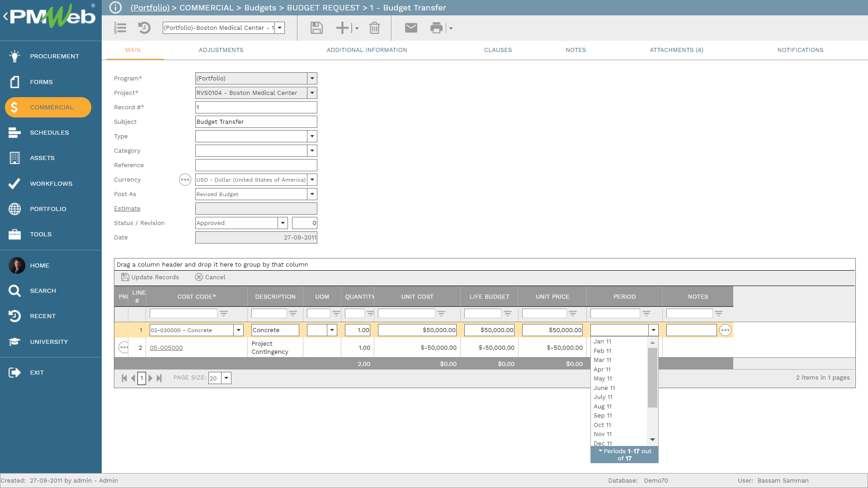Delete record using trash icon
The width and height of the screenshot is (868, 488).
[x=374, y=28]
